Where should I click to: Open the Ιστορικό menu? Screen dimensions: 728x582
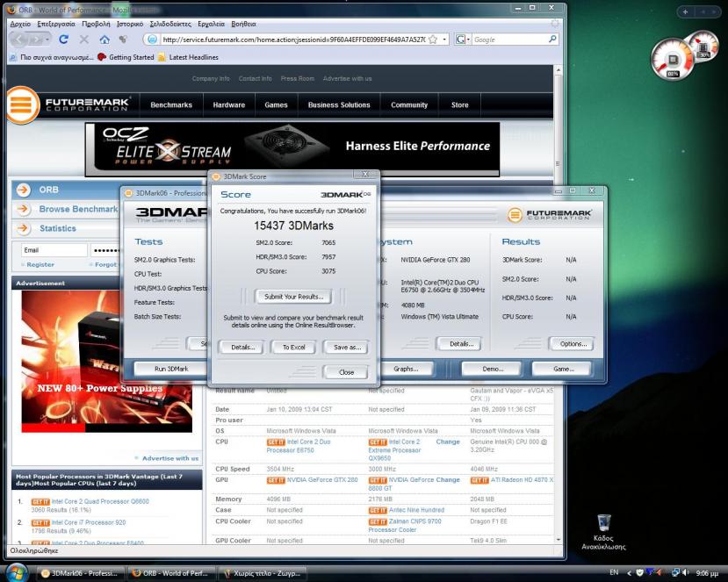[x=130, y=24]
